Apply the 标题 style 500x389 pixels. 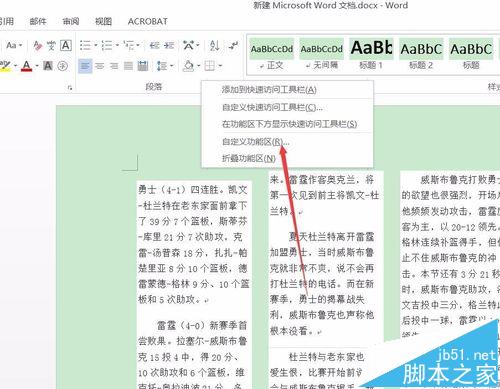click(471, 55)
